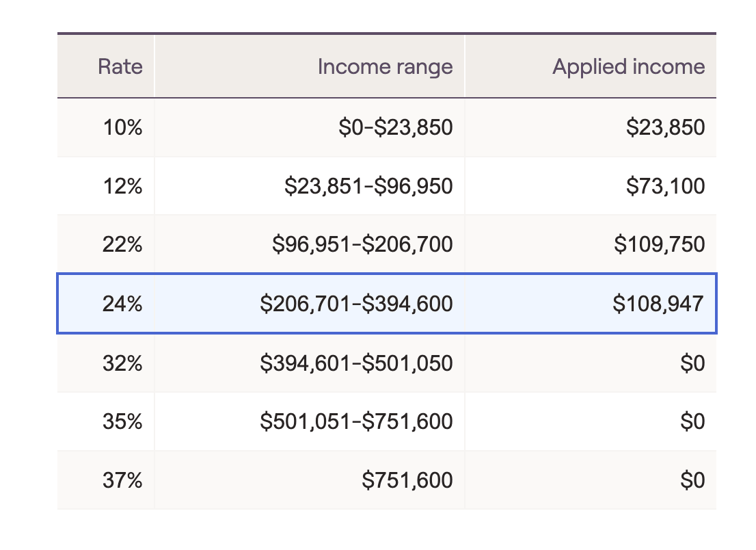The width and height of the screenshot is (756, 550).
Task: Select the 32% rate cell
Action: [122, 363]
